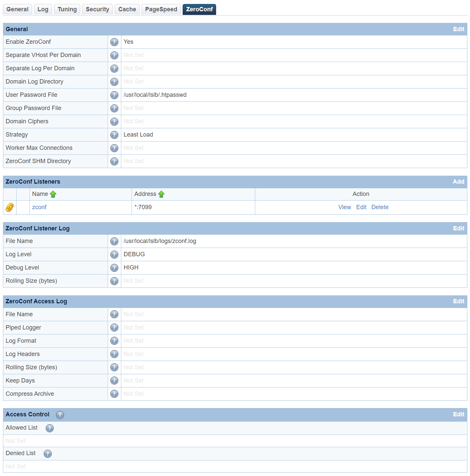Click the chain icon beside the zconf listener
Viewport: 470px width, 476px height.
point(10,207)
